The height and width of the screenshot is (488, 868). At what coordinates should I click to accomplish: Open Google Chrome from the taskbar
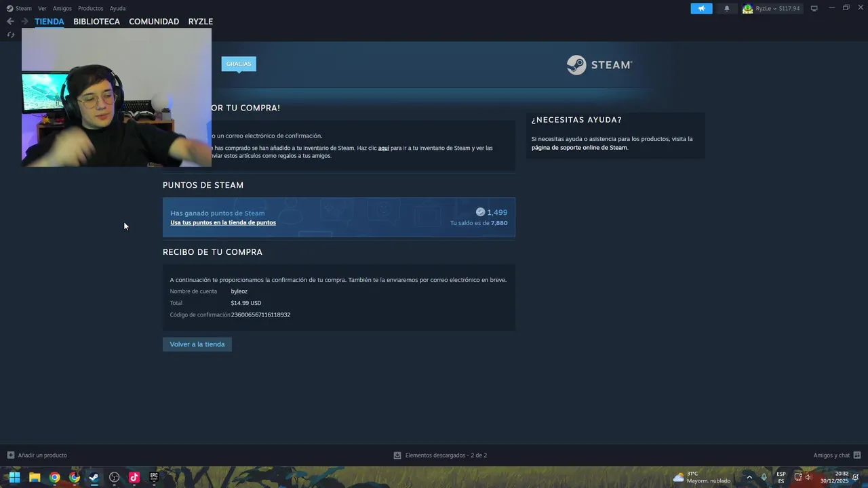54,477
